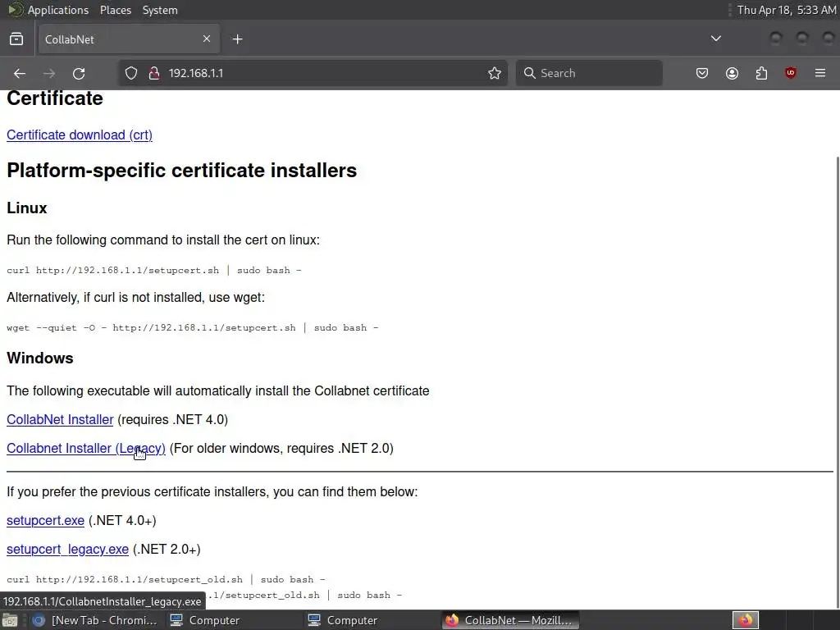
Task: Open the Places menu
Action: click(115, 10)
